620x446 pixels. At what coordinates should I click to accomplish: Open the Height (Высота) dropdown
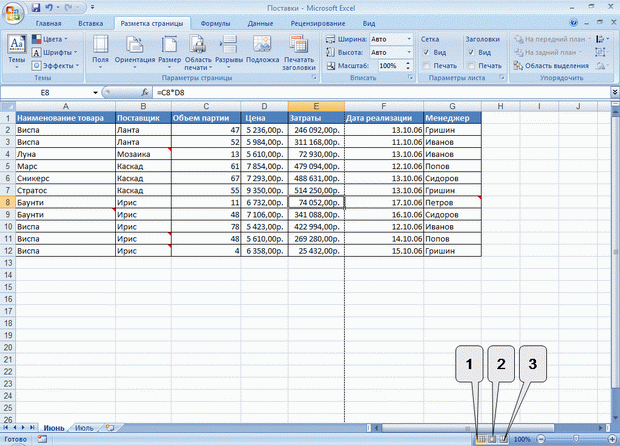(409, 52)
